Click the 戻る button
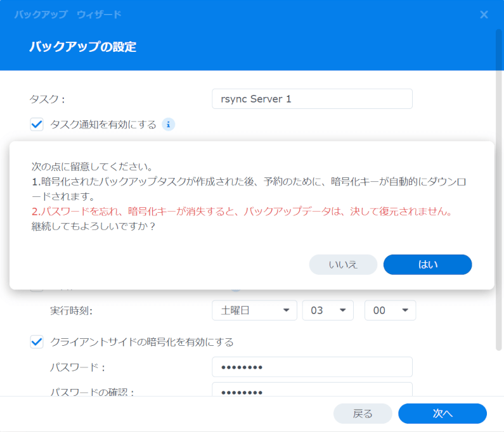Screen dimensions: 504x432 (x=363, y=414)
